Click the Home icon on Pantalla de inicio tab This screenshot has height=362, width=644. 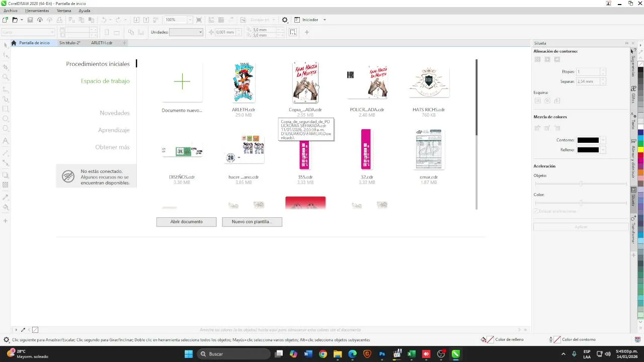(14, 43)
